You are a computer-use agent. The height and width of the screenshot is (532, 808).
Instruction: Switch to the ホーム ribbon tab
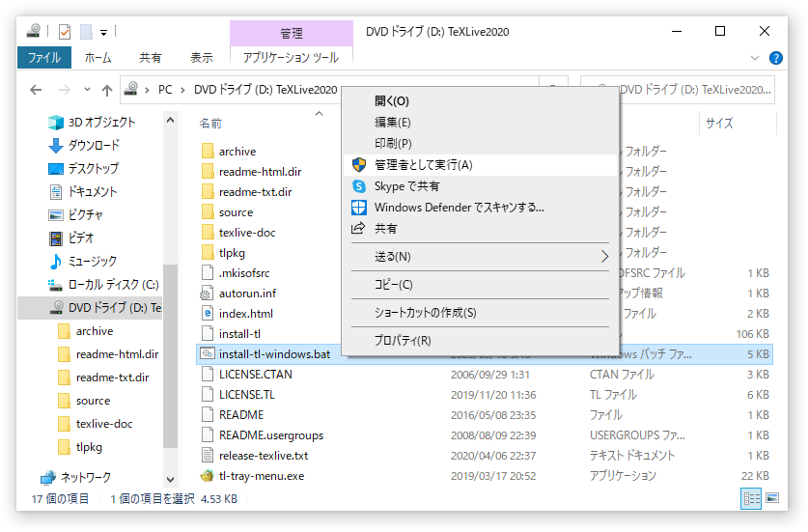[x=98, y=57]
